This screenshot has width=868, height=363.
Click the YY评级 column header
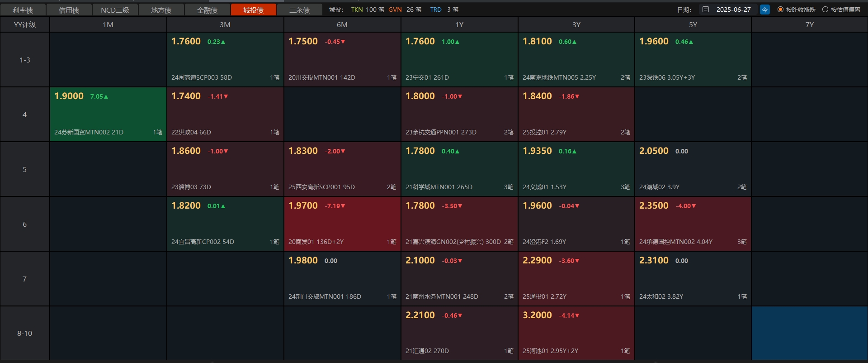25,25
